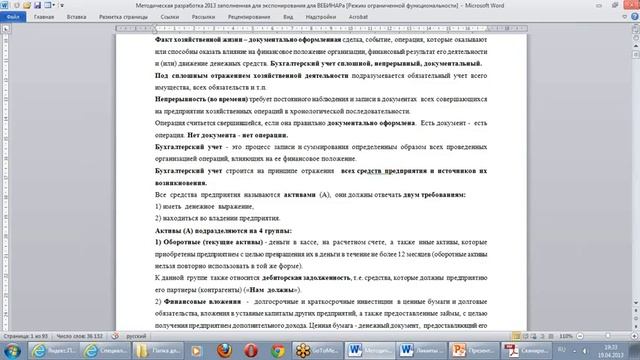Click the zoom out minus button
Screen dimensions: 640x360
tap(580, 336)
